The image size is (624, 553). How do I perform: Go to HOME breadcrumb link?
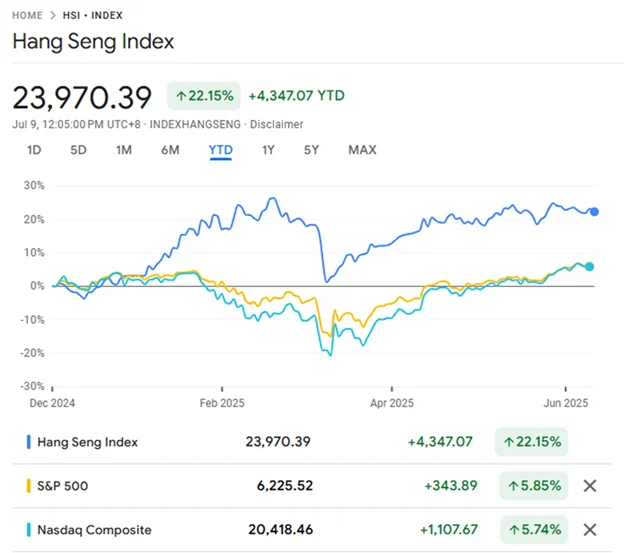pos(27,16)
